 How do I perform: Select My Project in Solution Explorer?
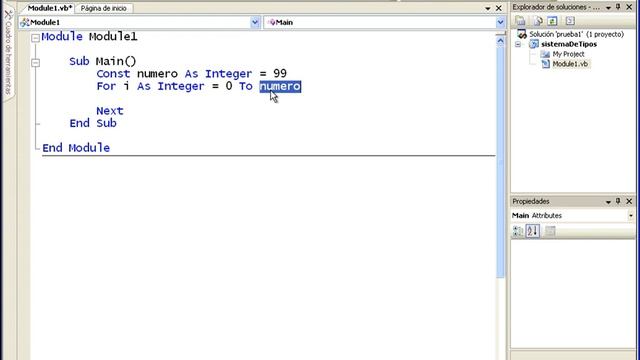click(568, 54)
